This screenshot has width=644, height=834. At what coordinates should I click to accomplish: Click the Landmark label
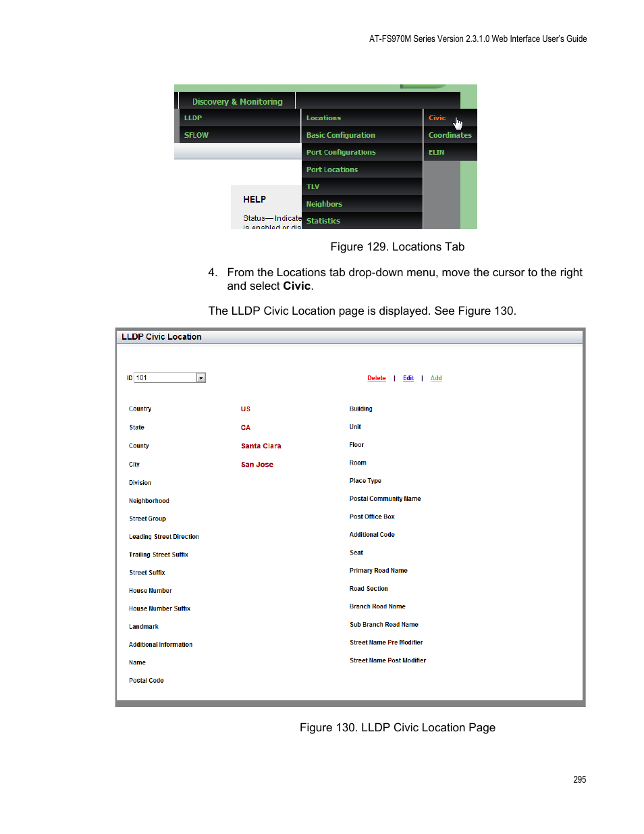click(144, 627)
